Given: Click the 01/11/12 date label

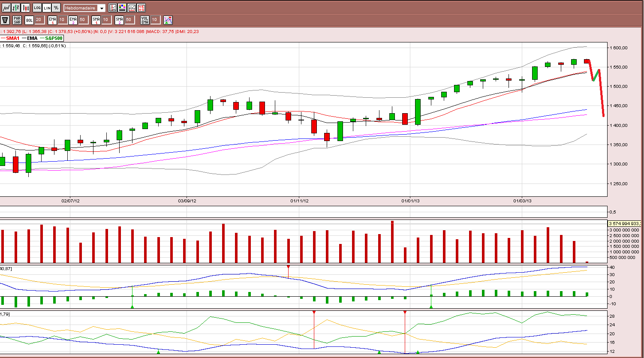Looking at the screenshot, I should [299, 201].
